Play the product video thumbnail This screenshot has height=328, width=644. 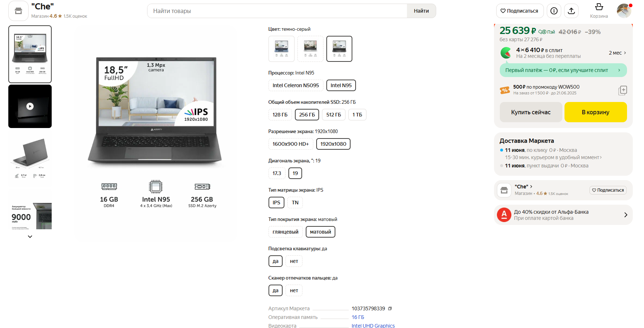point(30,106)
